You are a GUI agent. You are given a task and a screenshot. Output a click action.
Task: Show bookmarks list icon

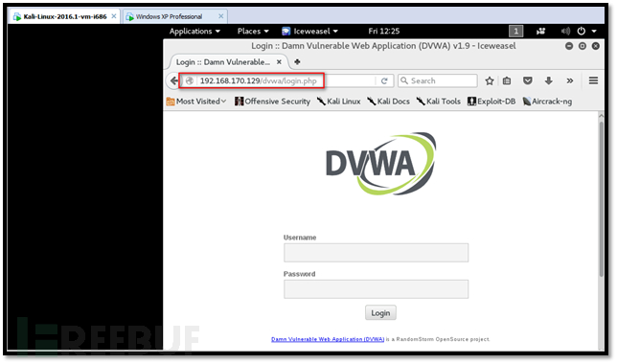[507, 80]
